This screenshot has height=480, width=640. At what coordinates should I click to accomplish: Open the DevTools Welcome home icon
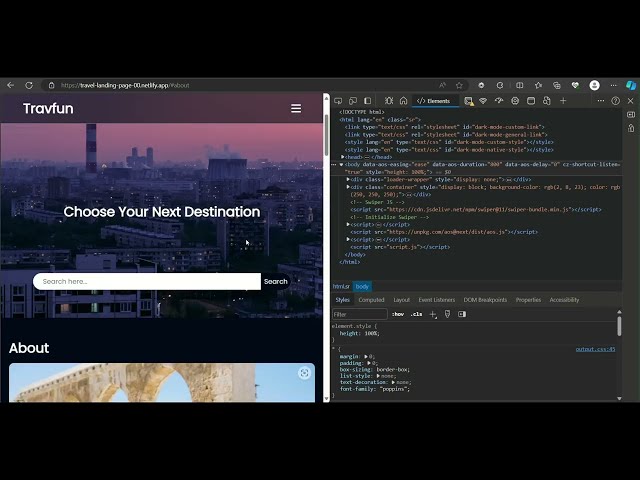tap(403, 101)
